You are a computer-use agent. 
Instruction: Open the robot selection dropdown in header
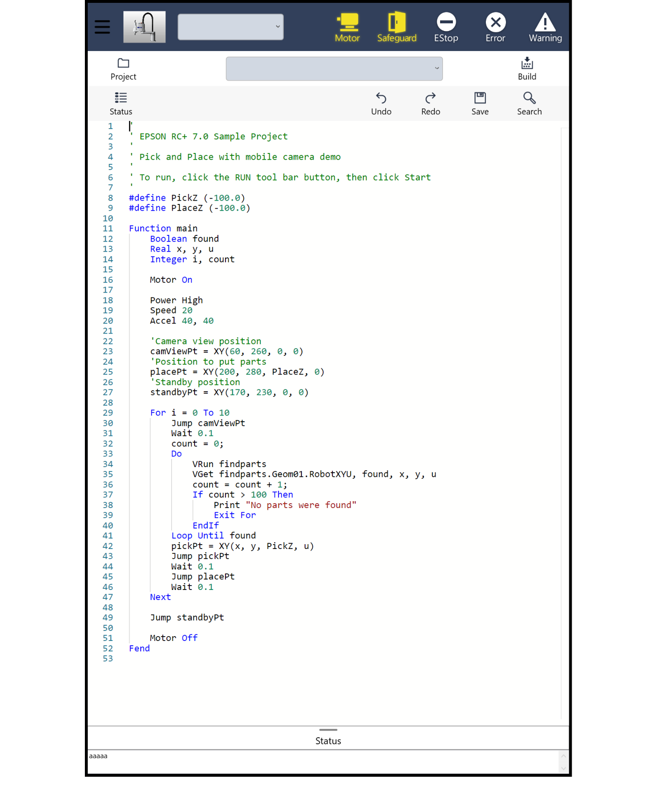click(x=231, y=27)
